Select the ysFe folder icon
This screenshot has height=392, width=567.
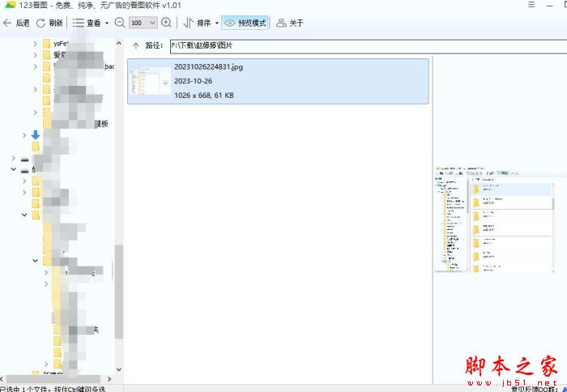pyautogui.click(x=46, y=44)
